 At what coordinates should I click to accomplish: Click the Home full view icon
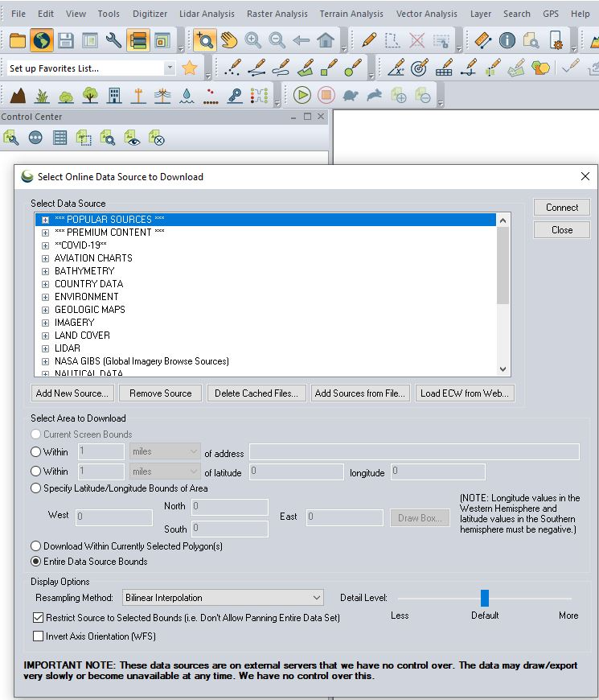coord(326,40)
